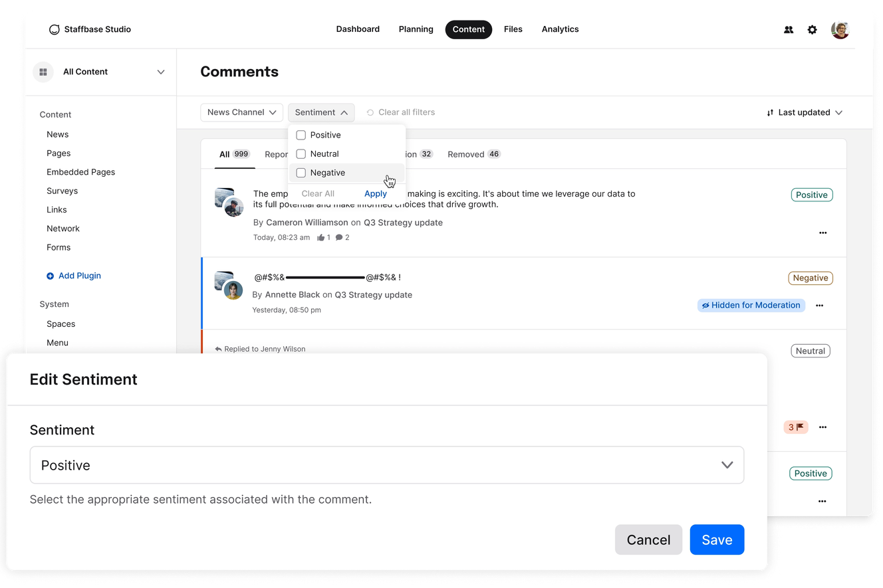This screenshot has height=588, width=883.
Task: Open your profile avatar picture
Action: (x=840, y=29)
